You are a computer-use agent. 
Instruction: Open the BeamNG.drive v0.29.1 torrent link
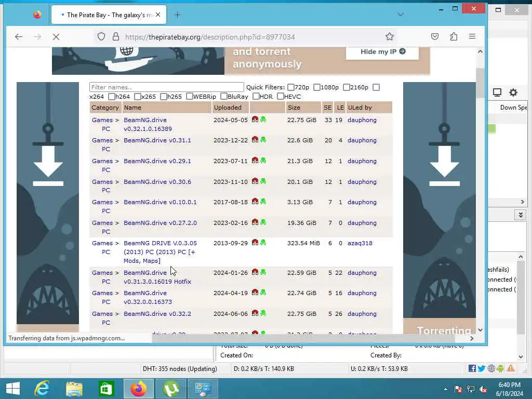click(x=157, y=161)
